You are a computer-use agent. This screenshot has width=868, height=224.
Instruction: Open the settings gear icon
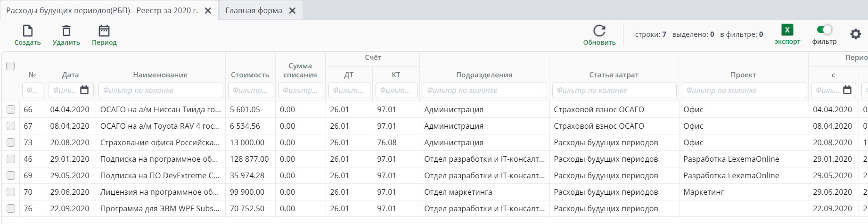tap(856, 34)
